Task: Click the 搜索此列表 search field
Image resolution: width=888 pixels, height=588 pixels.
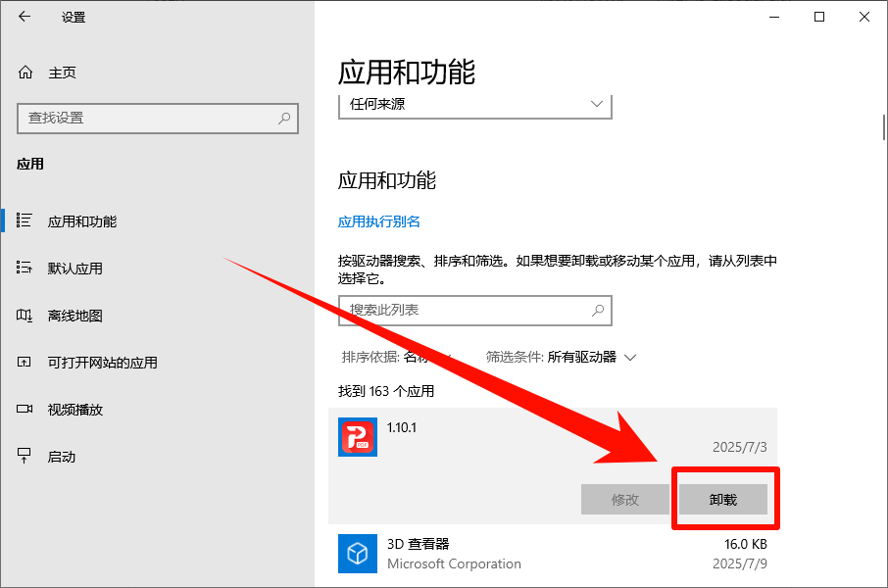Action: click(475, 311)
